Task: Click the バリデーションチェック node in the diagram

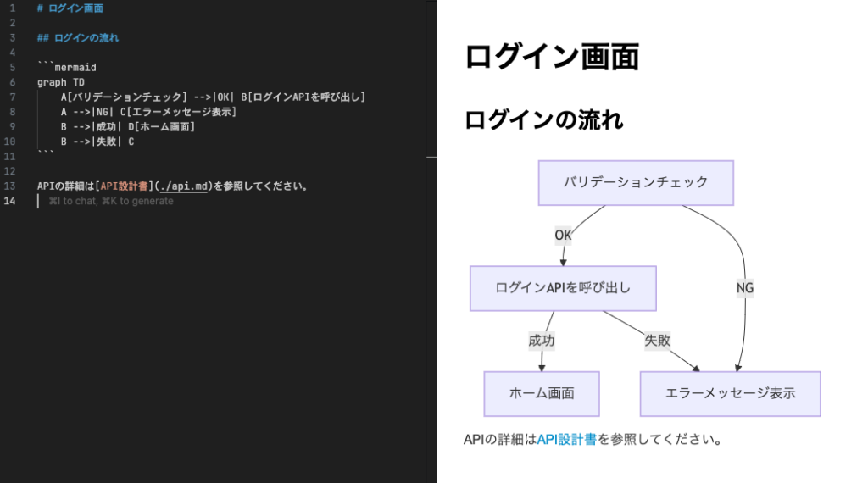Action: (636, 183)
